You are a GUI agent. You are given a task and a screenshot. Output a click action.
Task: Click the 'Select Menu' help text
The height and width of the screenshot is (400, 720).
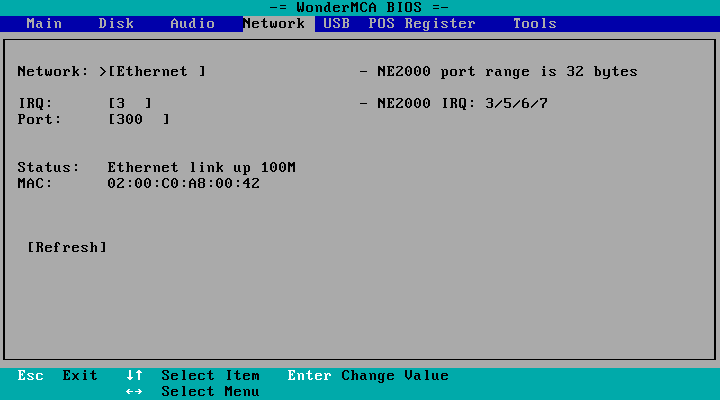(x=210, y=392)
